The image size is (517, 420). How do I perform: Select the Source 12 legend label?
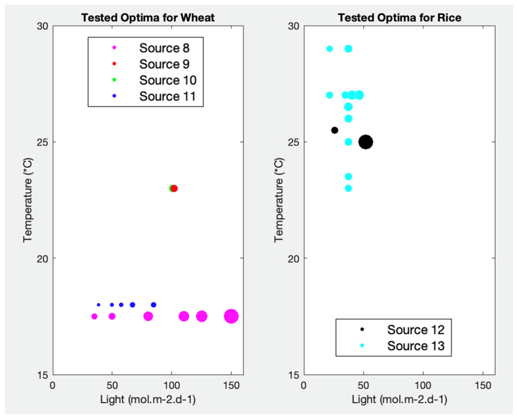point(416,329)
